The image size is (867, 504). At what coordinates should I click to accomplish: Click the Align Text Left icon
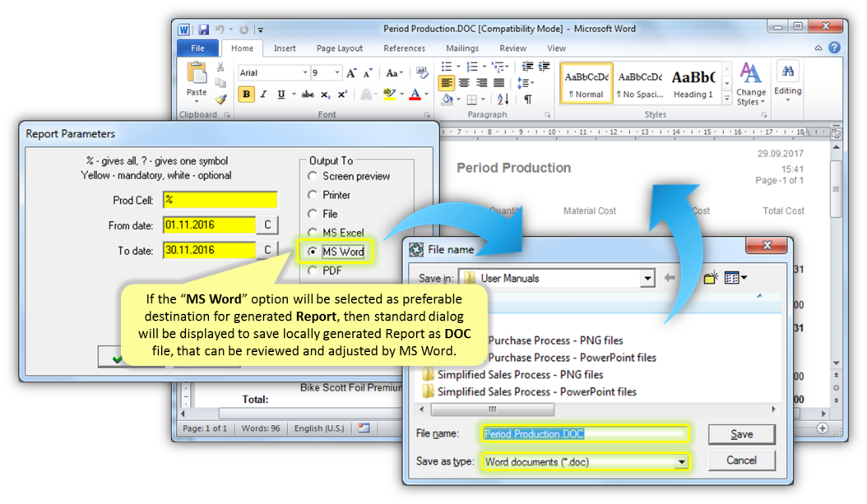click(x=447, y=83)
